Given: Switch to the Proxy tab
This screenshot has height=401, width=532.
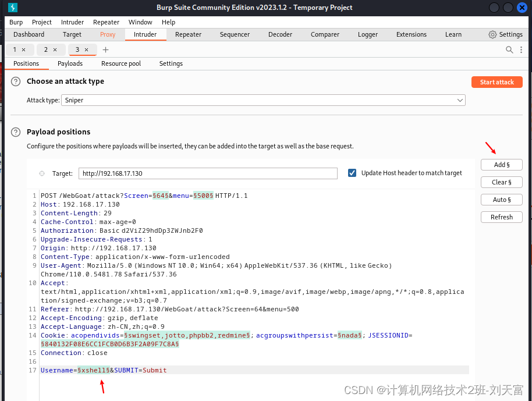Looking at the screenshot, I should click(108, 34).
